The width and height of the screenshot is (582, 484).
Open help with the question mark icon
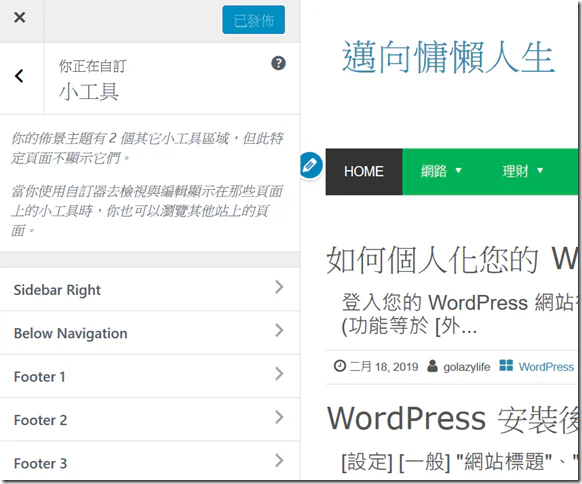click(278, 63)
